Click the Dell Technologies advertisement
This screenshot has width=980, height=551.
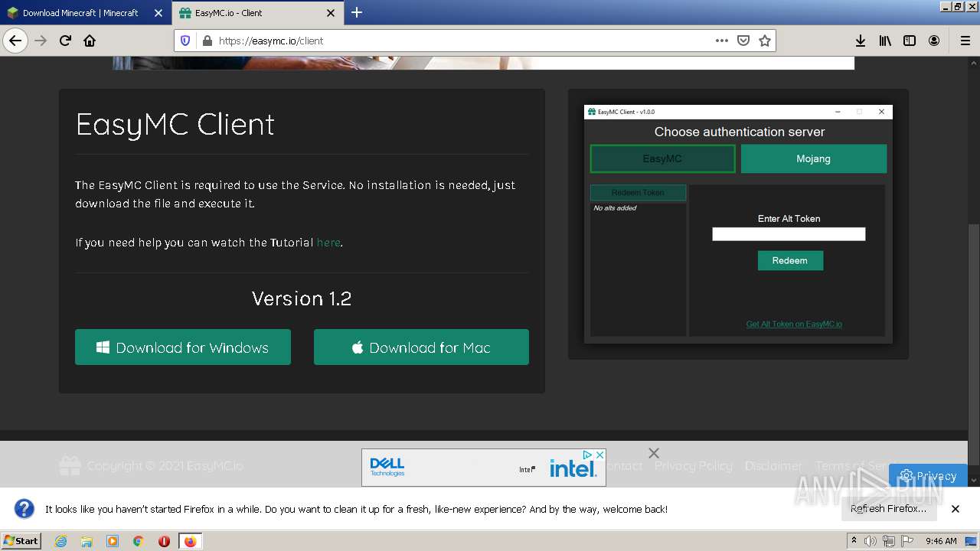coord(484,467)
